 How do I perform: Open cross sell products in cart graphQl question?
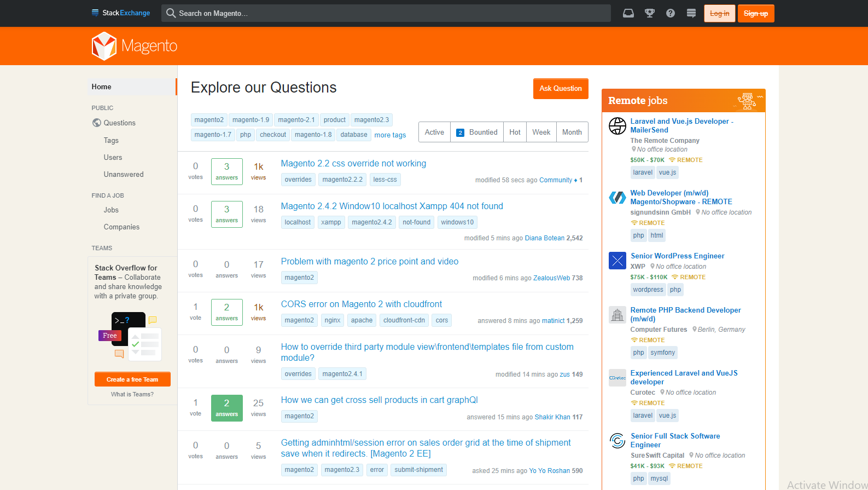click(x=379, y=400)
